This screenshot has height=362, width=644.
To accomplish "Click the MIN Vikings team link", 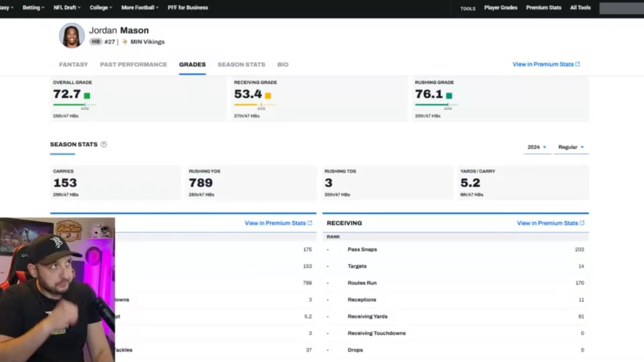I will [148, 42].
